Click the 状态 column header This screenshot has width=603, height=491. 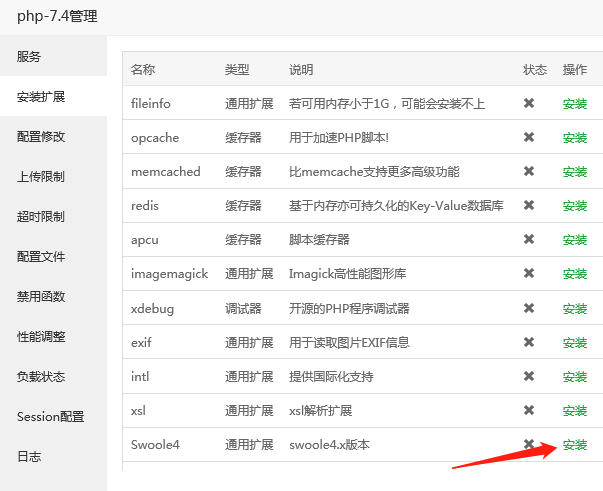[x=535, y=69]
